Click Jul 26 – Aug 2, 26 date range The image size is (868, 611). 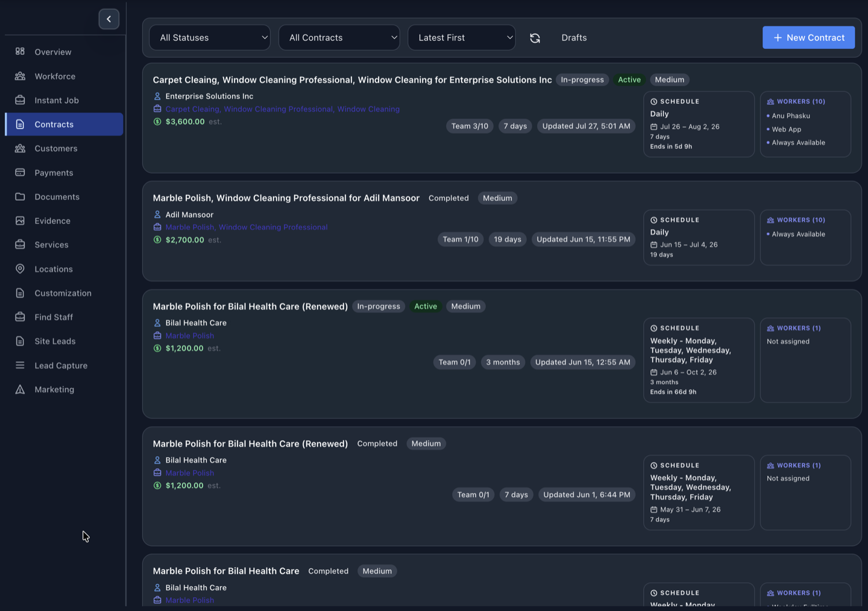[690, 127]
